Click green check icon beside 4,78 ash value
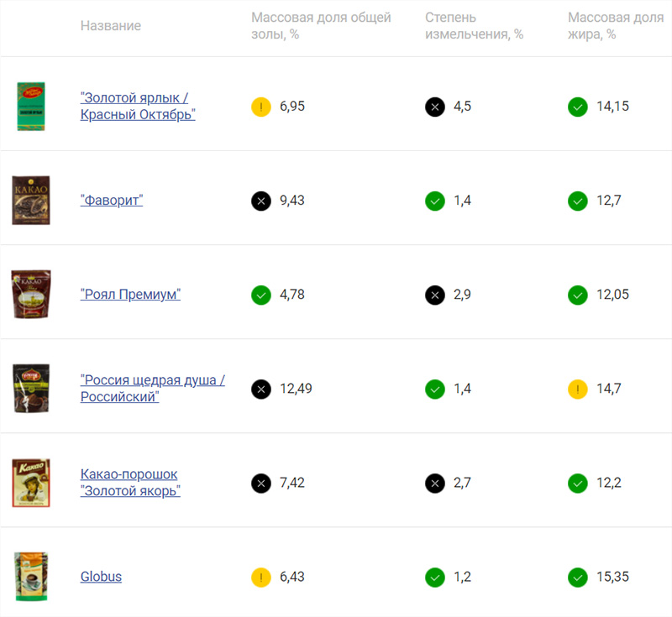Viewport: 672px width, 617px height. pos(261,295)
